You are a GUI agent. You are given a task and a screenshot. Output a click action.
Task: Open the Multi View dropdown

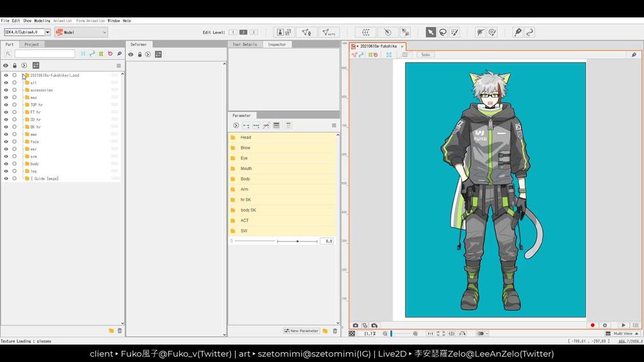coord(623,334)
